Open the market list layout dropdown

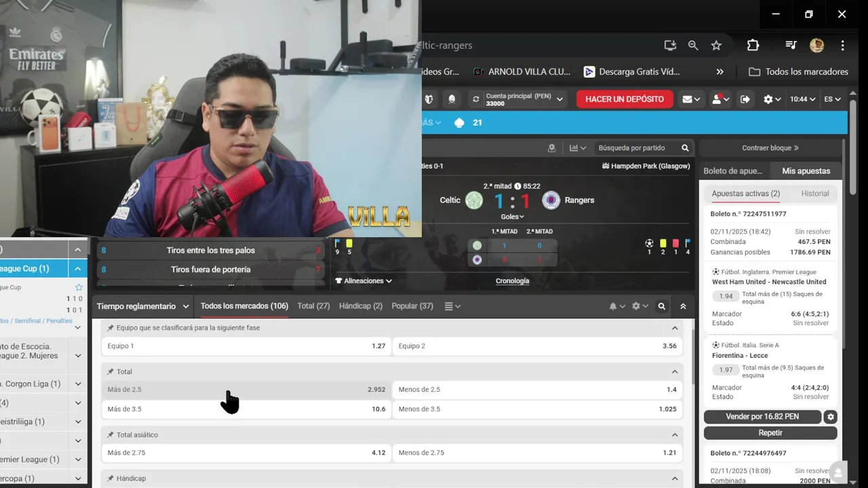[452, 306]
